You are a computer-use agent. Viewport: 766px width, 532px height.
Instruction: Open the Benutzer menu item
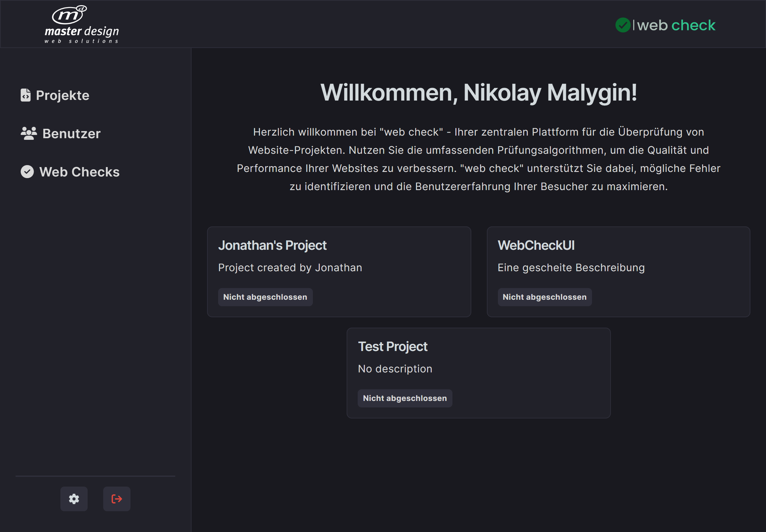(71, 134)
